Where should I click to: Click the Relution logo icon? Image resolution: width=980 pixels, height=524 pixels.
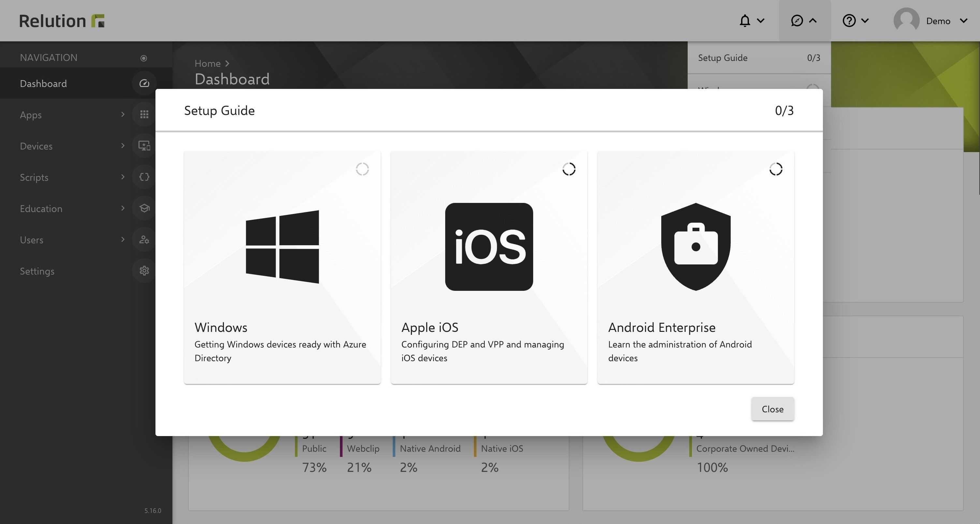(98, 20)
